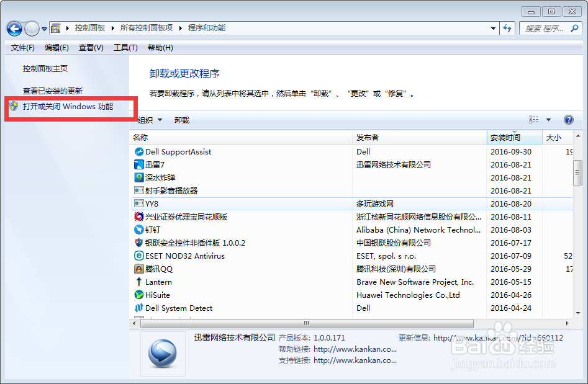Change view with the view icon
Screen dimensions: 588x384
coord(533,120)
